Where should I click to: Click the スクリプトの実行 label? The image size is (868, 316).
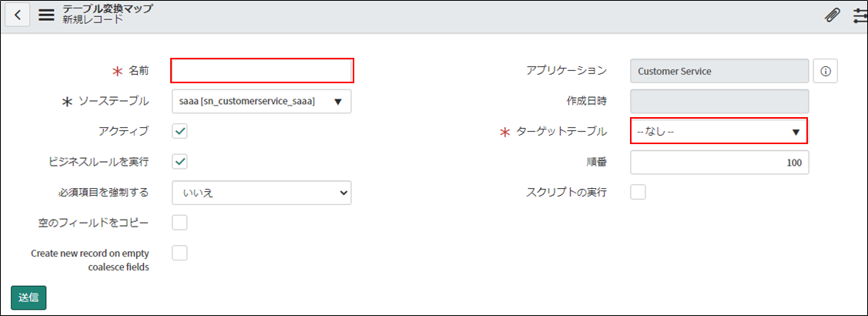tap(566, 193)
